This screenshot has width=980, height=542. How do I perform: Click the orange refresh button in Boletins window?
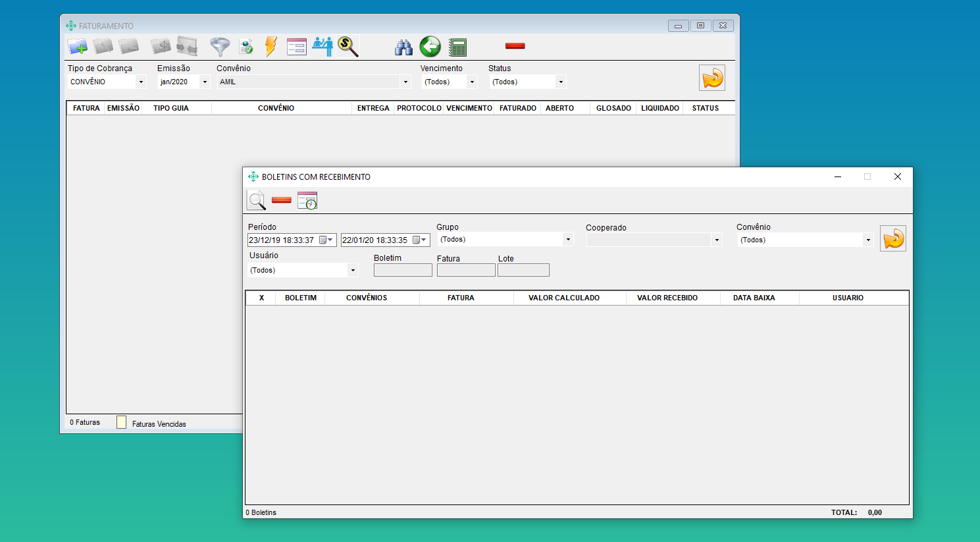pos(893,238)
